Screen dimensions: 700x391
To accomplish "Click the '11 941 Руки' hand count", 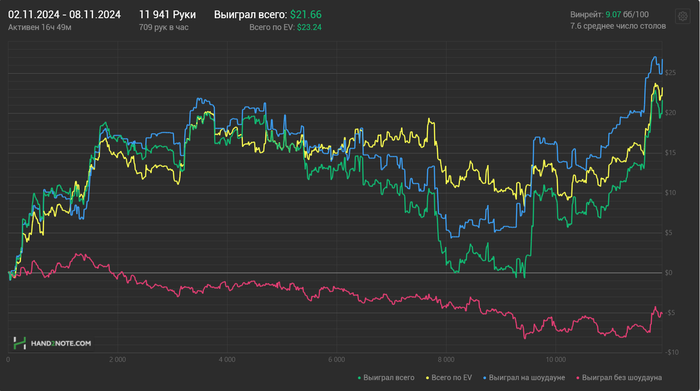I will pyautogui.click(x=167, y=14).
